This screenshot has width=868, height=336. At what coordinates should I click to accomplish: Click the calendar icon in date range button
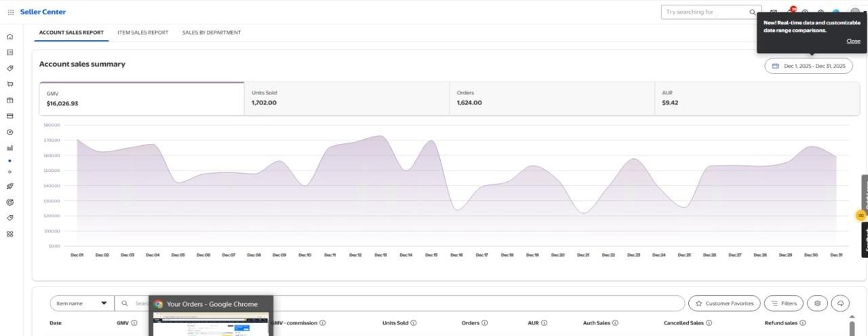776,66
